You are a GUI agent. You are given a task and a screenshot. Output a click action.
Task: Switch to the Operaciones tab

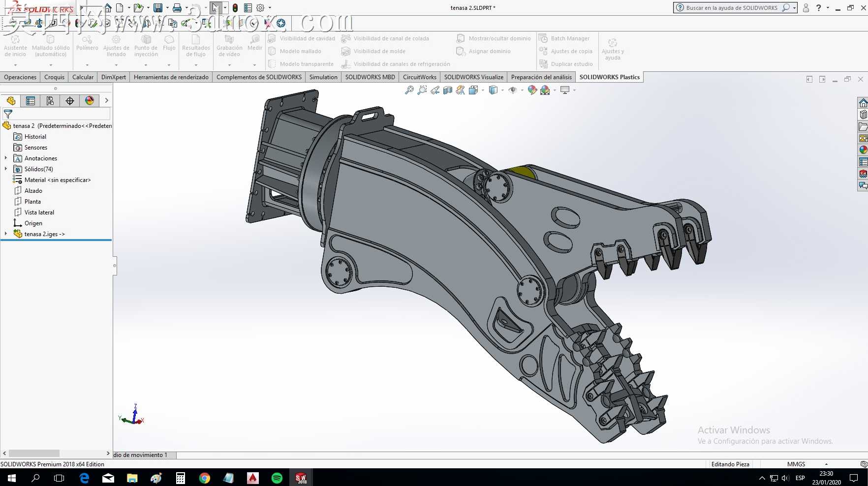coord(20,77)
